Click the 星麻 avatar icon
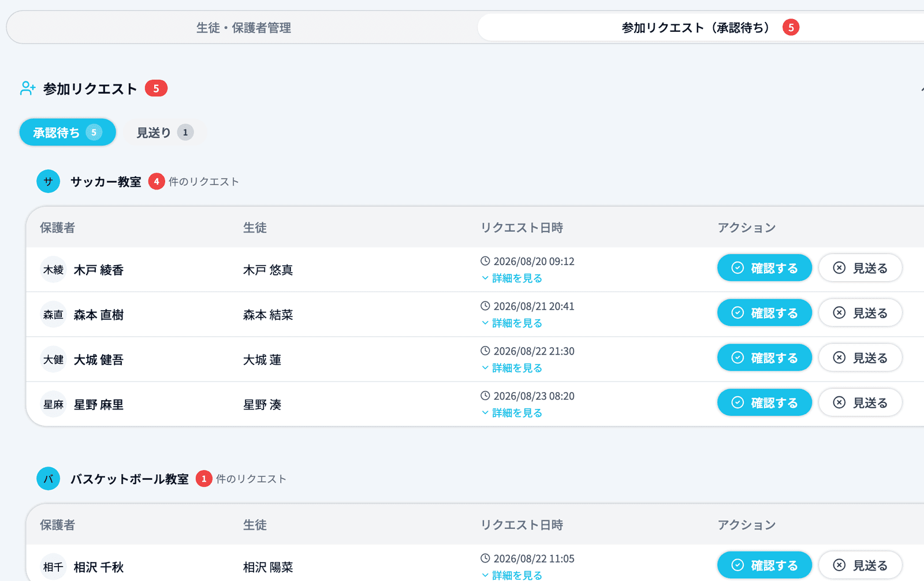The width and height of the screenshot is (924, 581). (54, 405)
